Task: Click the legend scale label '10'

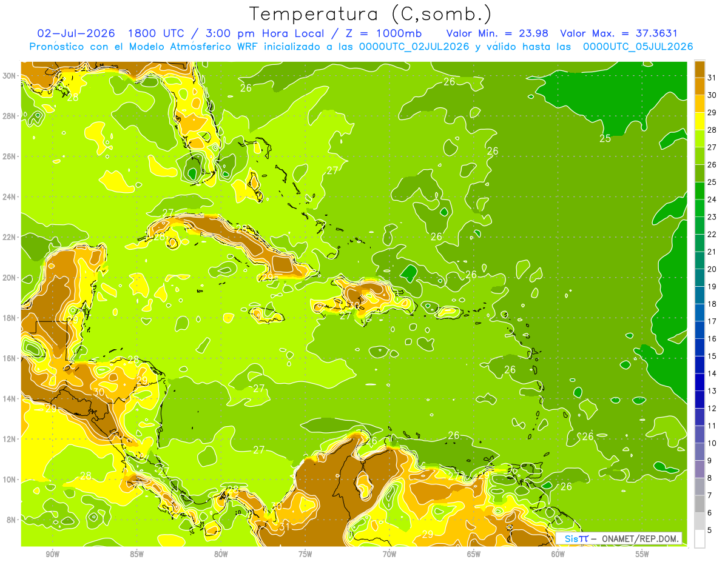Action: click(x=712, y=443)
